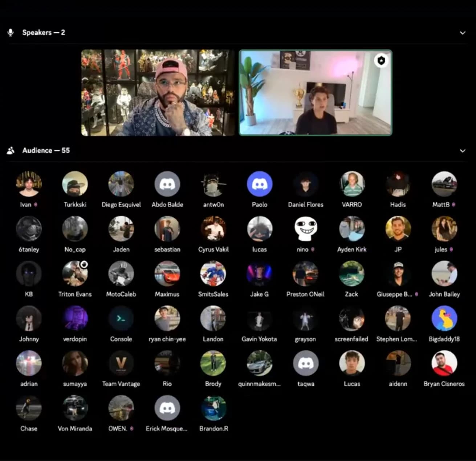Select the name "Cyrus Vakil"
The image size is (476, 461).
213,249
